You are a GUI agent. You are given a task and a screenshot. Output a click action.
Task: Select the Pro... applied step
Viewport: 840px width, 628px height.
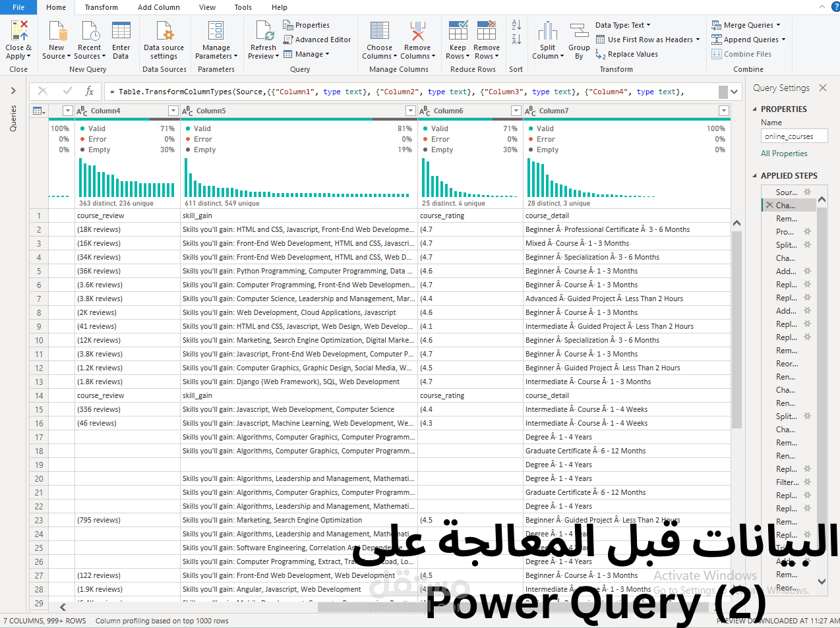(x=787, y=231)
